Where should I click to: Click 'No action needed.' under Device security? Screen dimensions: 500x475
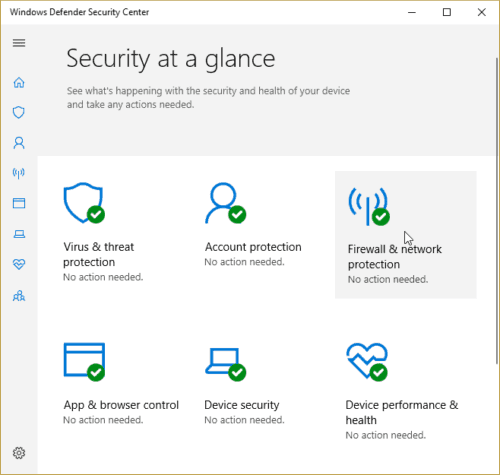coord(244,420)
